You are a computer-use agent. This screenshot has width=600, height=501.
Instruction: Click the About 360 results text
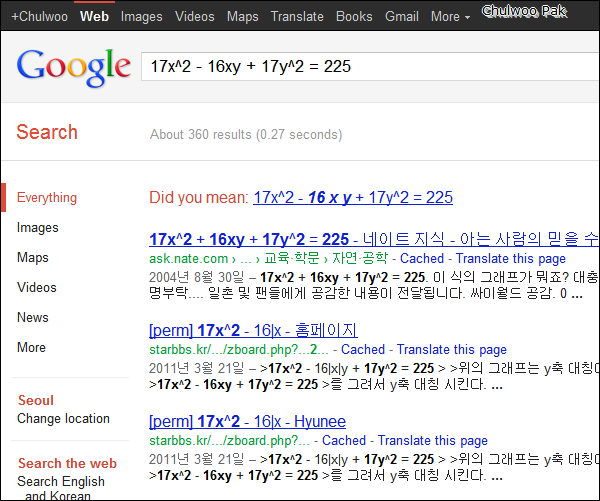pos(246,135)
